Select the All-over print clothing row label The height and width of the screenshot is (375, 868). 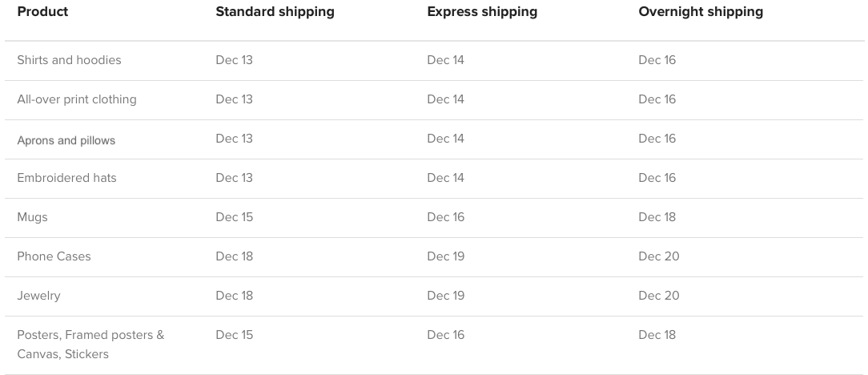coord(77,99)
